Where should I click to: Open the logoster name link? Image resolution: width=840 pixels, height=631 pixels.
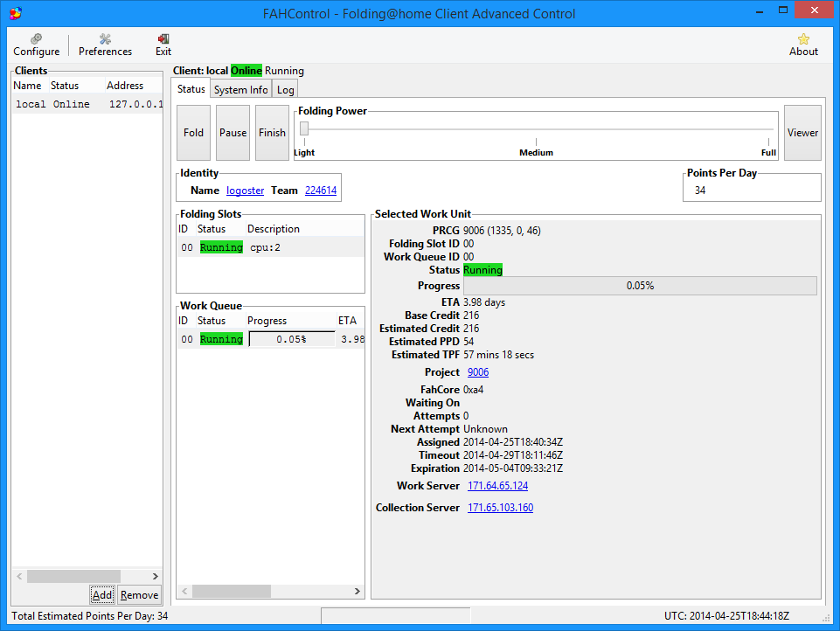click(246, 191)
